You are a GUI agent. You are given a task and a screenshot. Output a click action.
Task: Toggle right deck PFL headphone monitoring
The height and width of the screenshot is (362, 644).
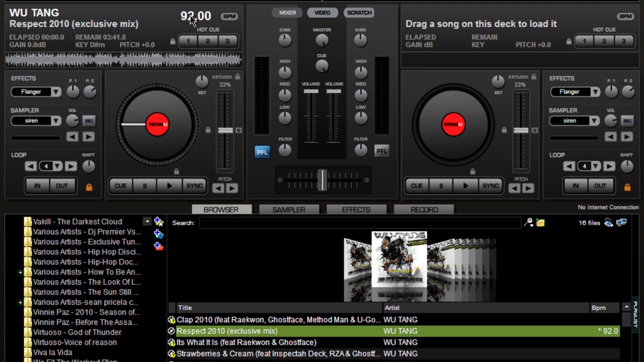382,151
